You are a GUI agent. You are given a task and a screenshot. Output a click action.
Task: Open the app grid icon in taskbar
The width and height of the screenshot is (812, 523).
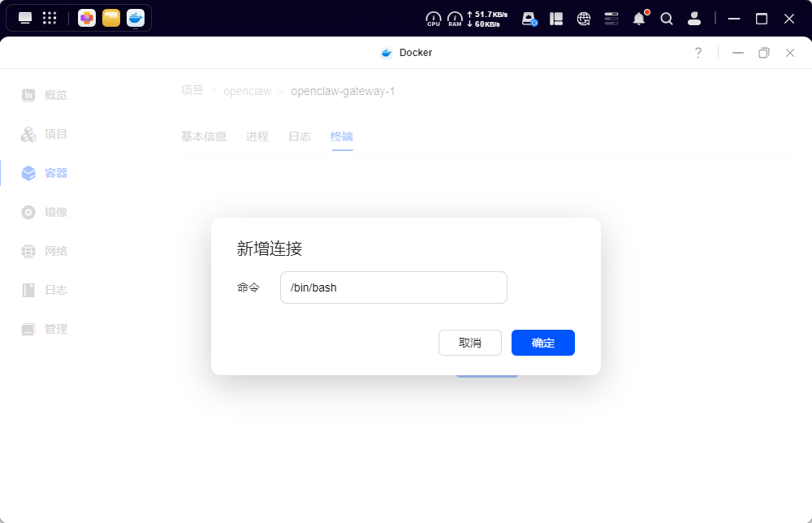(x=49, y=18)
